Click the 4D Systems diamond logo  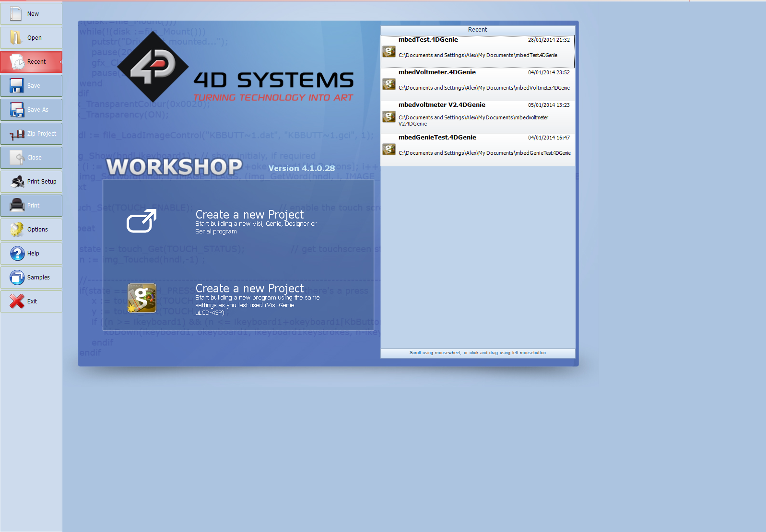tap(153, 67)
